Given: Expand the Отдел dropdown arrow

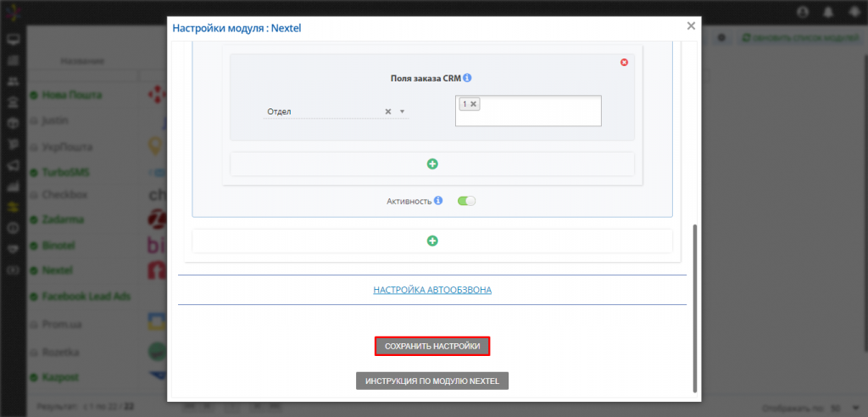Looking at the screenshot, I should (x=403, y=112).
